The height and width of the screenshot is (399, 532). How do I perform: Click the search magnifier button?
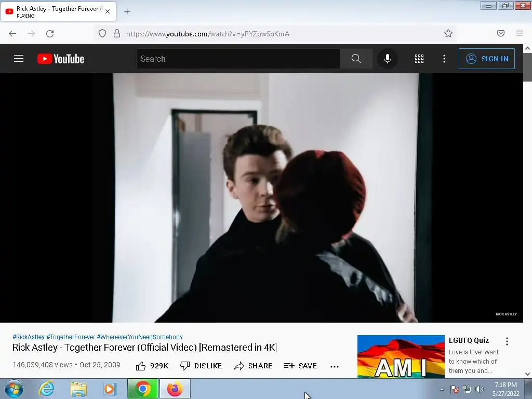(x=356, y=59)
